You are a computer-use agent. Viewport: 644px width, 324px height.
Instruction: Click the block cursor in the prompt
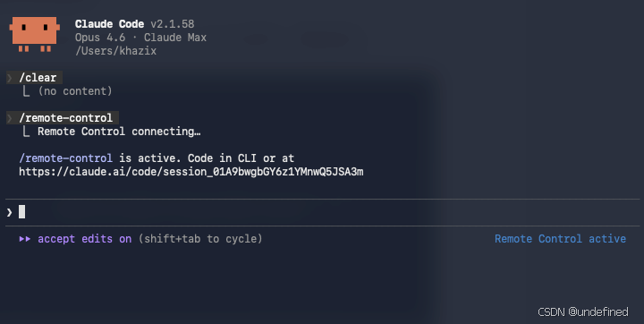[21, 212]
